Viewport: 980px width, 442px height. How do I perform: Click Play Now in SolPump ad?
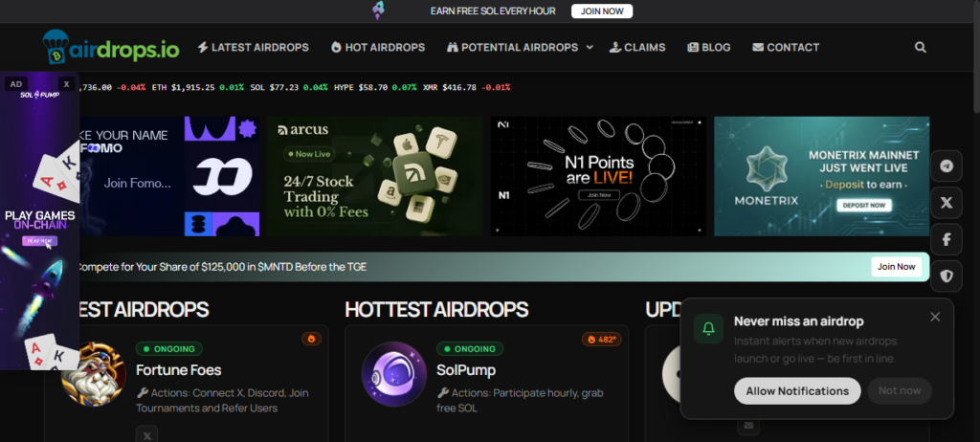click(40, 241)
